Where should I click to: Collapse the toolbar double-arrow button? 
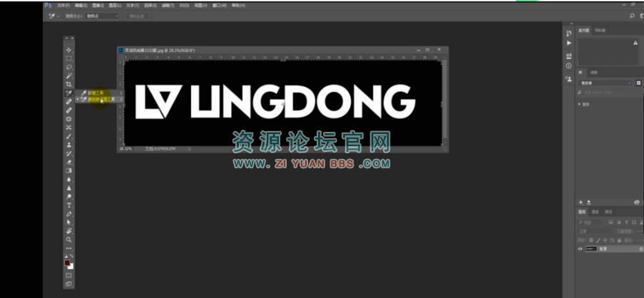tap(66, 38)
